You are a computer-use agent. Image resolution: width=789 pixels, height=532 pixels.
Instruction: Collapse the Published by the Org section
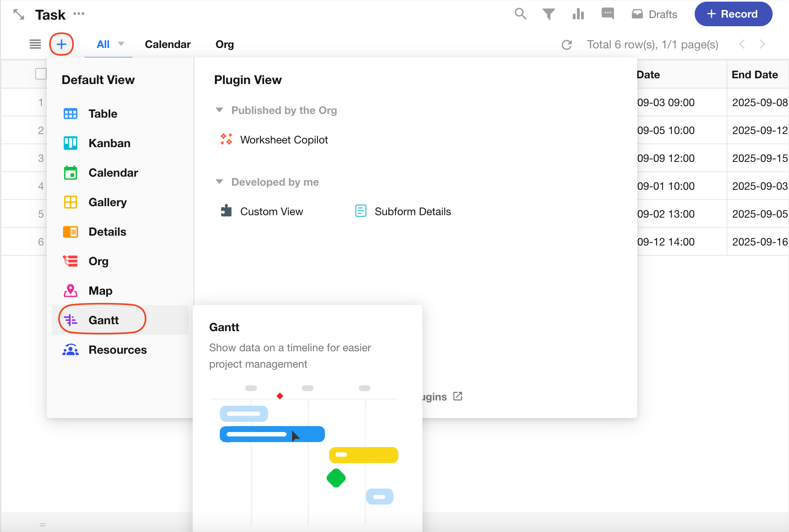click(x=219, y=110)
